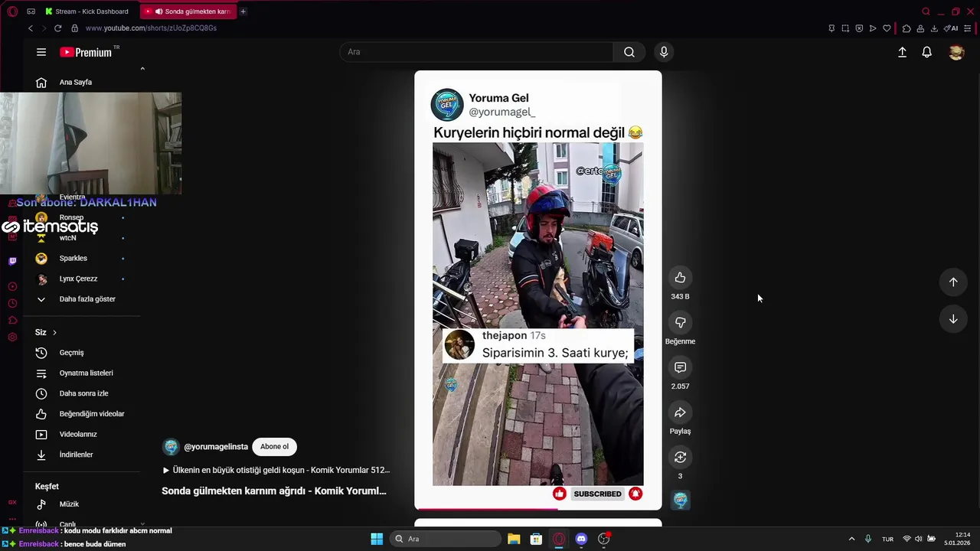Screen dimensions: 980x551
Task: Start voice search with microphone icon
Action: (x=664, y=52)
